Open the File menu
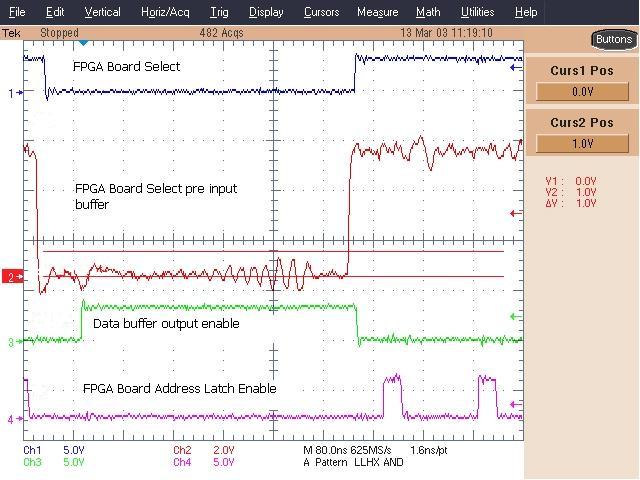Screen dimensions: 640x480 pyautogui.click(x=18, y=12)
